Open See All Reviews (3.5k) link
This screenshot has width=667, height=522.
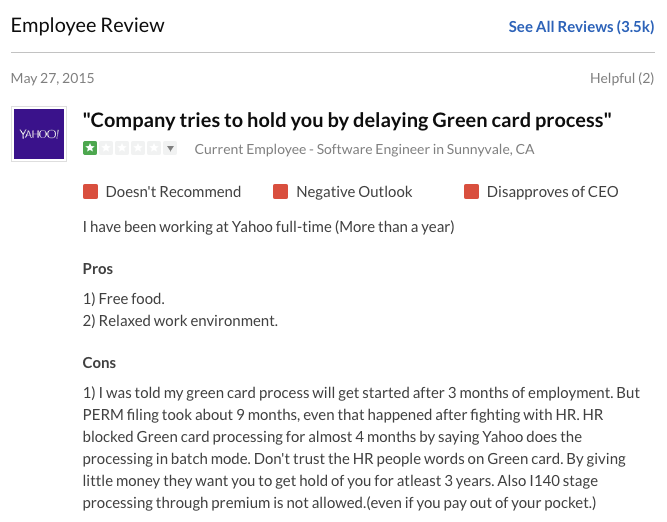(581, 26)
